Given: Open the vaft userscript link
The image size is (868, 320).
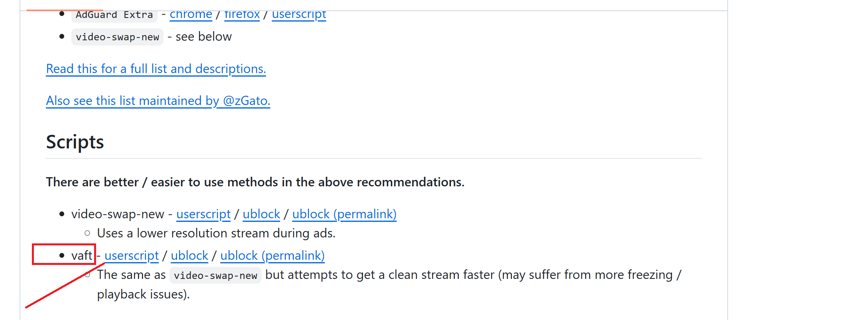Looking at the screenshot, I should (x=132, y=256).
